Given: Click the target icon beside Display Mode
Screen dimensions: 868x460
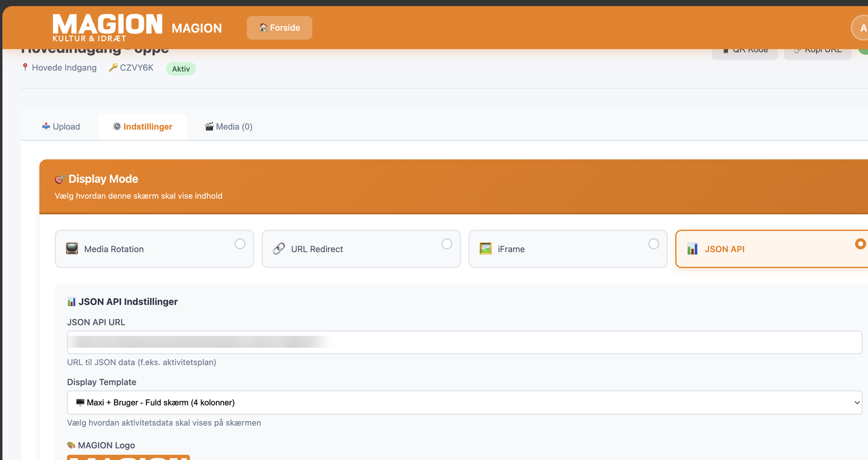Looking at the screenshot, I should [60, 180].
